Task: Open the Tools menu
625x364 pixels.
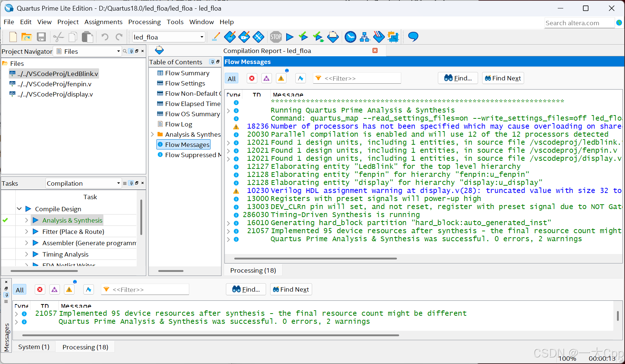Action: (x=175, y=22)
